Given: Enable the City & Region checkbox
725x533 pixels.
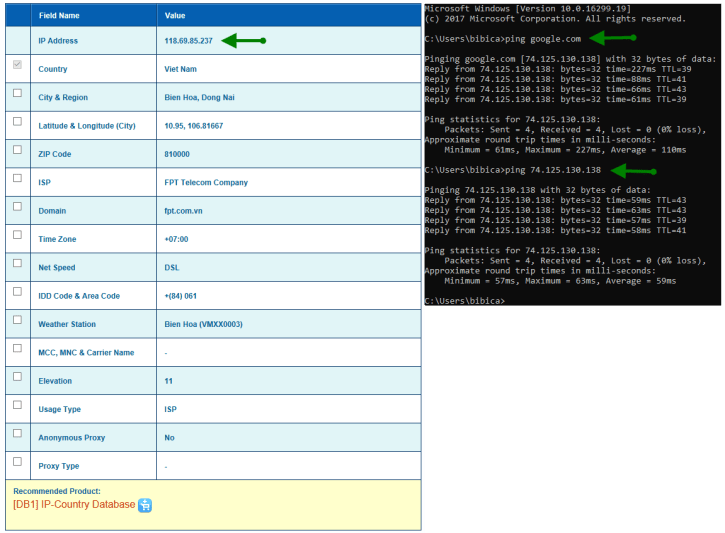Looking at the screenshot, I should [16, 93].
